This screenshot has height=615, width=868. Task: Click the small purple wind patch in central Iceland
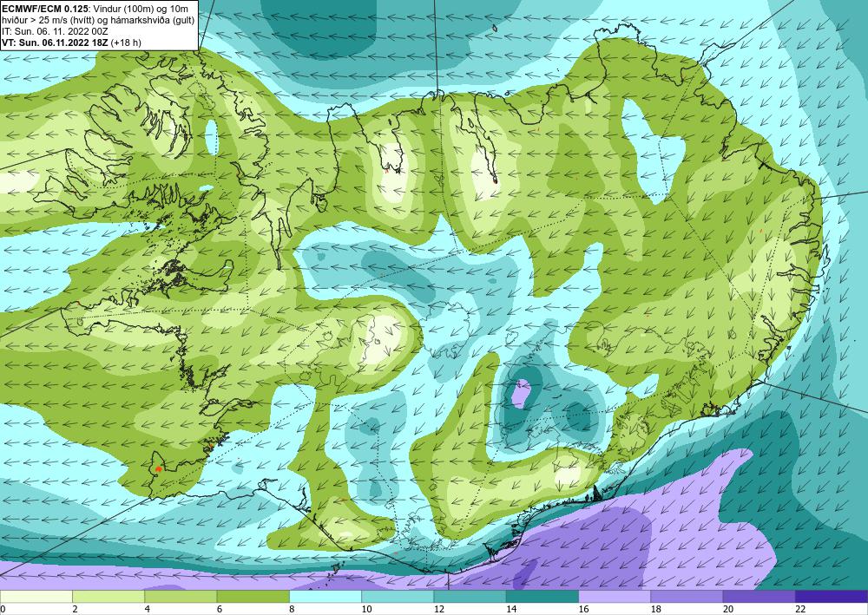[521, 393]
